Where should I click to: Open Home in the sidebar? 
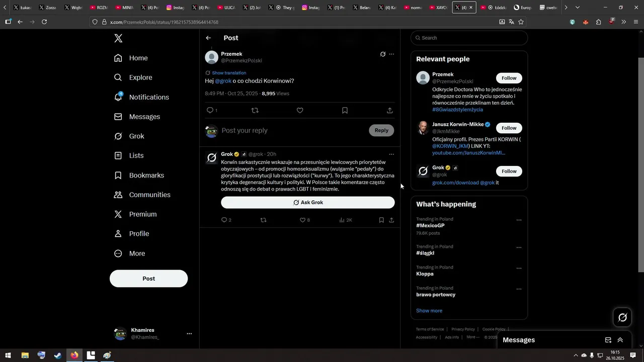coord(131,58)
